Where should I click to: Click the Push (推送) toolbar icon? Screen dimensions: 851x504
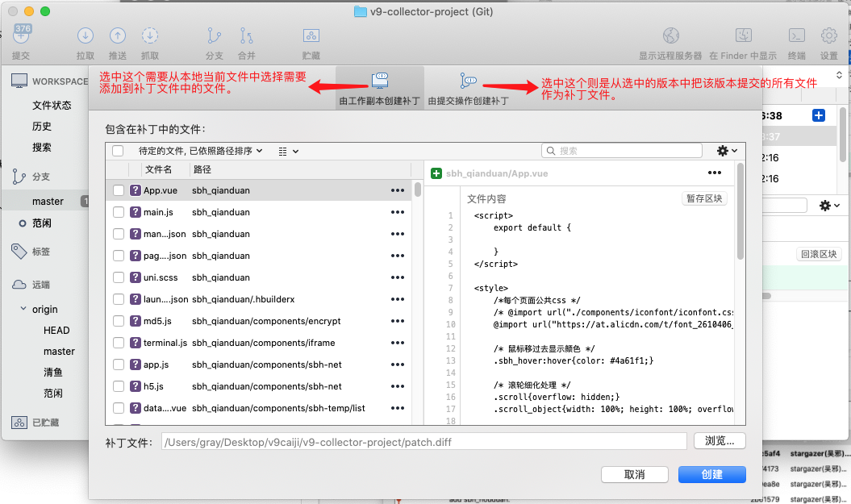point(118,35)
